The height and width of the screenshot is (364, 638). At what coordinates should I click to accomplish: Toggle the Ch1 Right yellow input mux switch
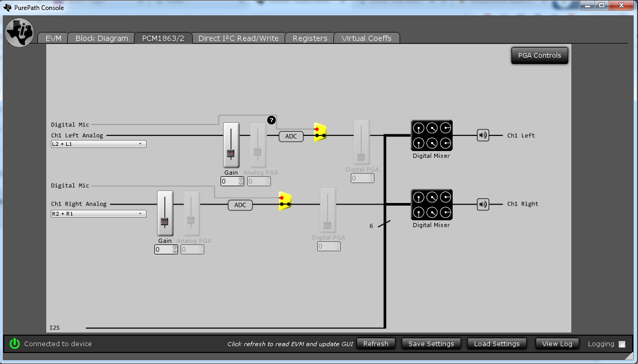[x=285, y=201]
